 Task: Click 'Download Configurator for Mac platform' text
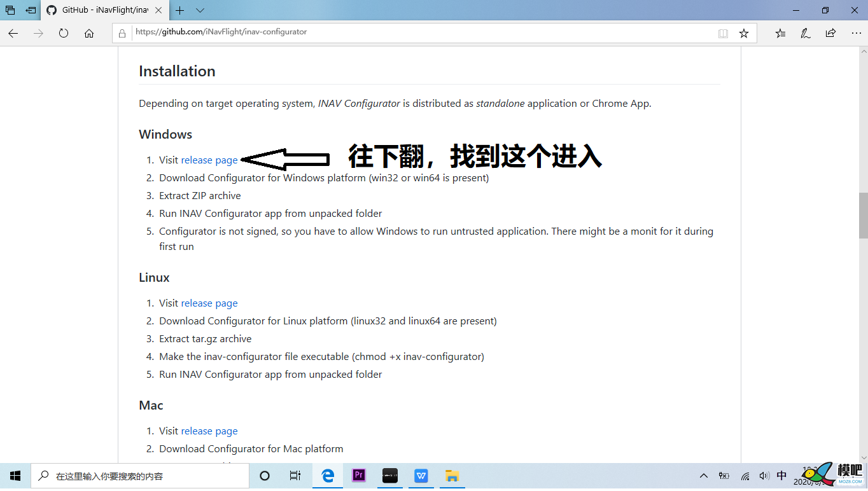[251, 449]
